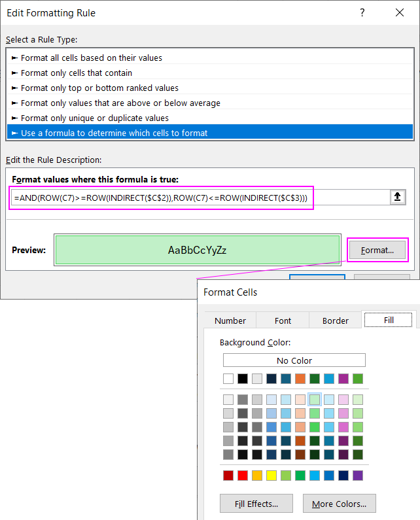The height and width of the screenshot is (520, 420).
Task: Switch to the Number tab
Action: tap(230, 321)
